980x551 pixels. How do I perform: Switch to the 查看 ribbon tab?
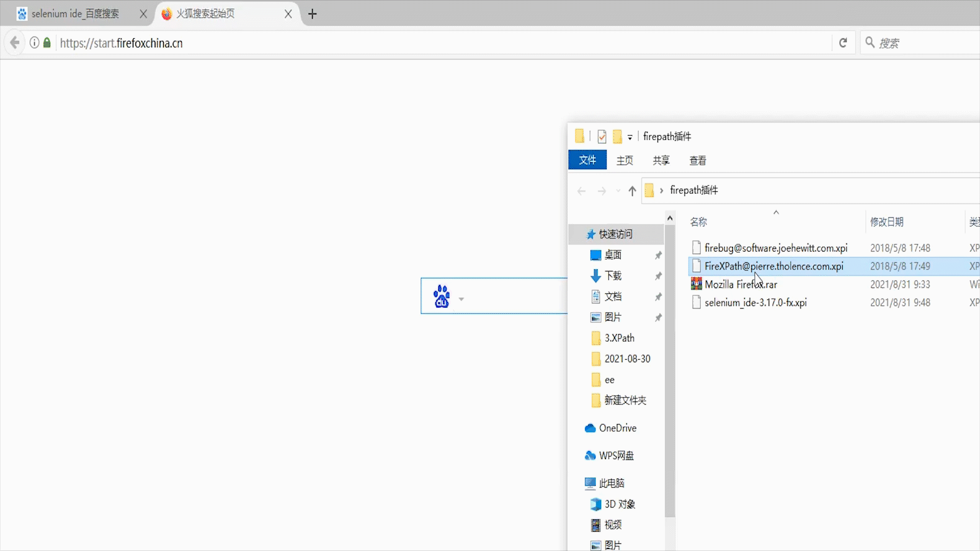(698, 160)
